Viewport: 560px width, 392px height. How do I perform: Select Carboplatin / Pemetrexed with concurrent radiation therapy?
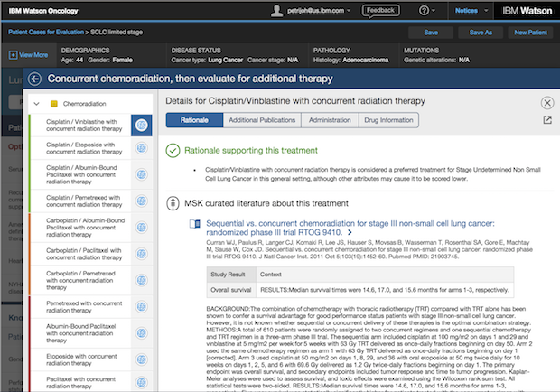pos(80,280)
